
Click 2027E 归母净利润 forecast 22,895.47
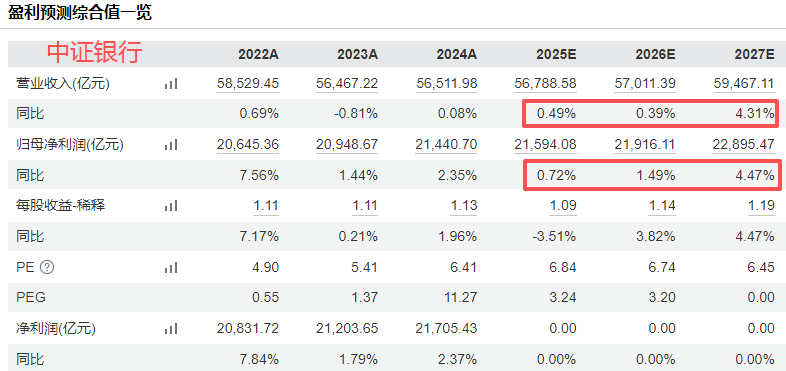tap(744, 145)
